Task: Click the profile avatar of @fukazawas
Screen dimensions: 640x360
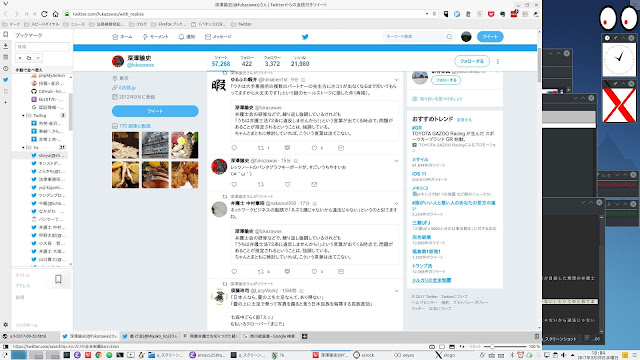Action: click(x=118, y=61)
